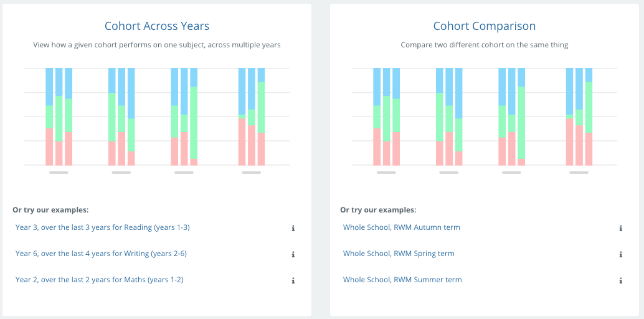Image resolution: width=644 pixels, height=319 pixels.
Task: Click info icon beside Year 2 Maths example
Action: tap(293, 280)
